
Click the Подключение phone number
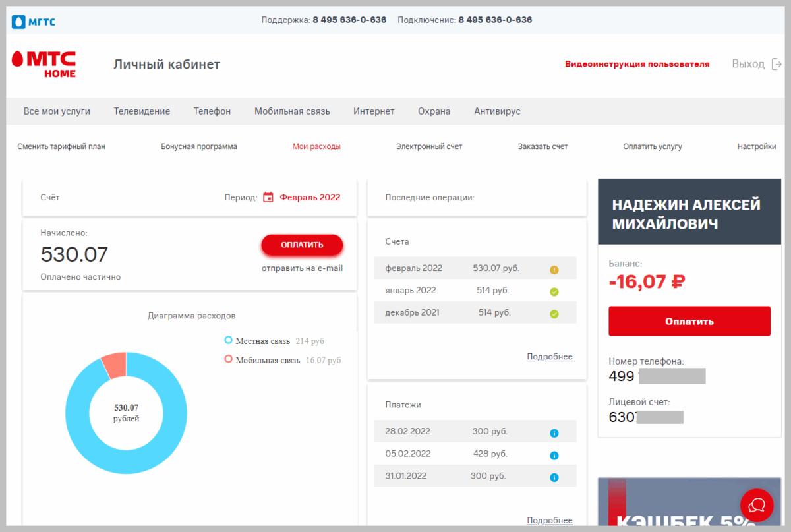495,20
